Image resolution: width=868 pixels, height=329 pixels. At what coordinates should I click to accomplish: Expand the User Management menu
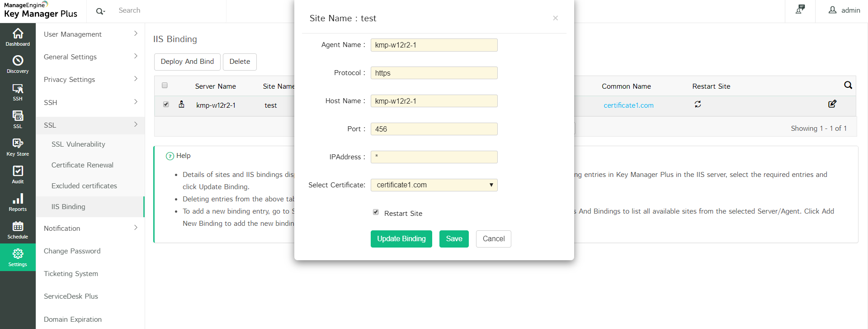point(90,34)
